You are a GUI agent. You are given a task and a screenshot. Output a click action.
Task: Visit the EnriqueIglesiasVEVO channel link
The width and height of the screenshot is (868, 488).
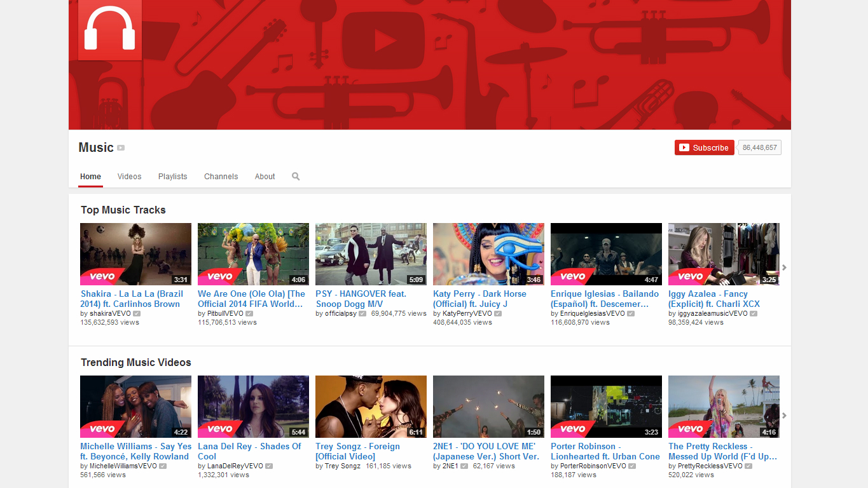[588, 314]
